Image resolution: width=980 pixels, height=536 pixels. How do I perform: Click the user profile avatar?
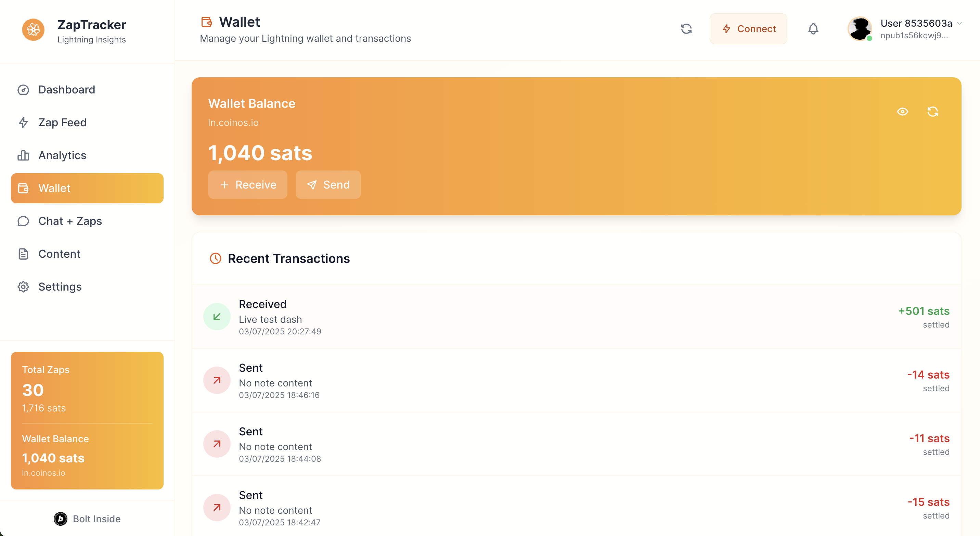tap(860, 28)
